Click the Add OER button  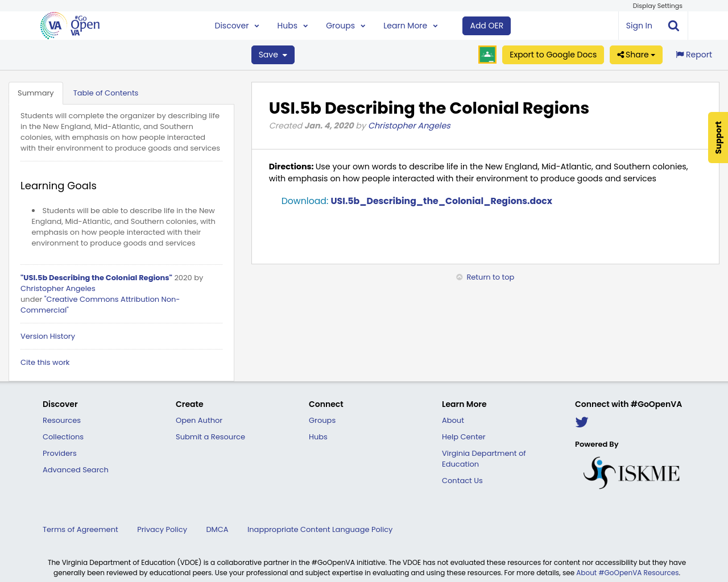tap(486, 25)
